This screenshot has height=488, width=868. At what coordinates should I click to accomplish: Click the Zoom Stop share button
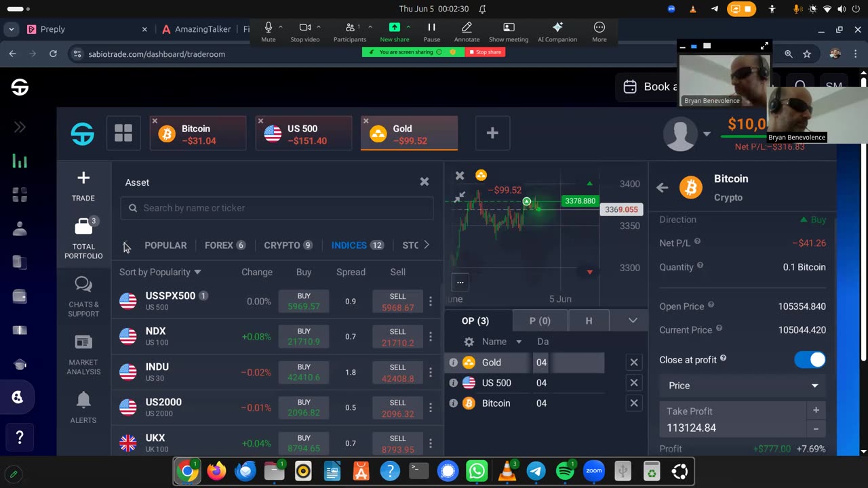485,52
